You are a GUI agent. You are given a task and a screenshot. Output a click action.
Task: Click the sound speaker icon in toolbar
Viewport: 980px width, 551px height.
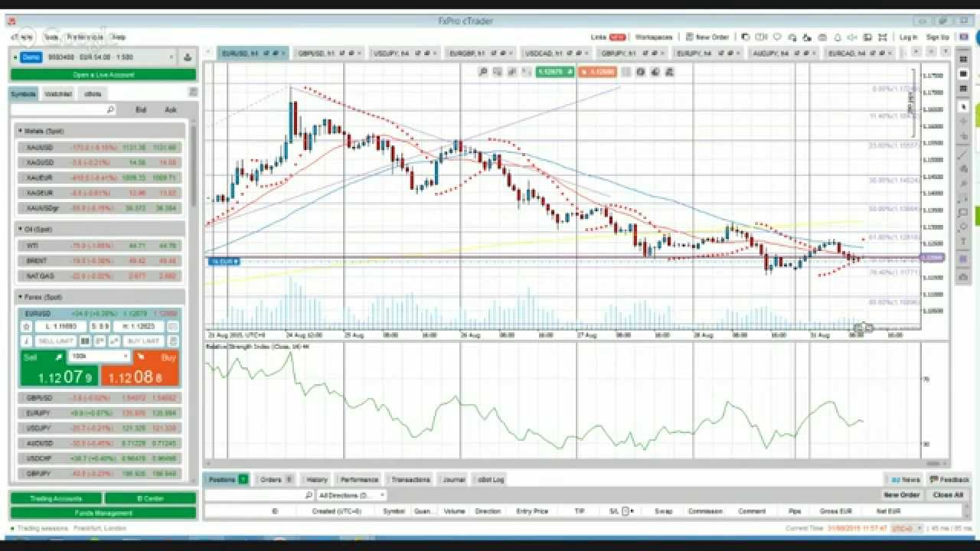852,37
